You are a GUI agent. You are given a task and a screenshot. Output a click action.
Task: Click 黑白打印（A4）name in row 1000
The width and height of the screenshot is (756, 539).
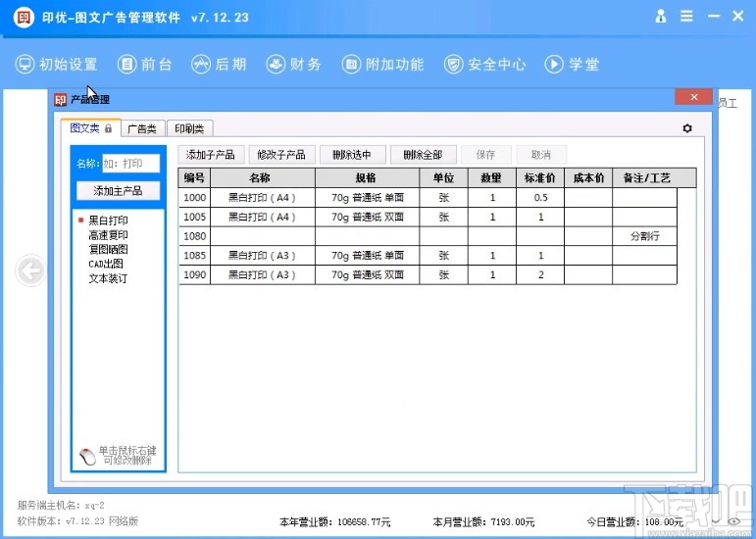262,198
